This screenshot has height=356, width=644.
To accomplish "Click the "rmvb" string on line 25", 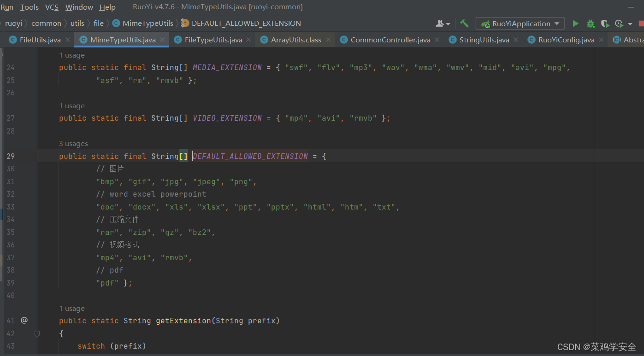I will tap(170, 80).
